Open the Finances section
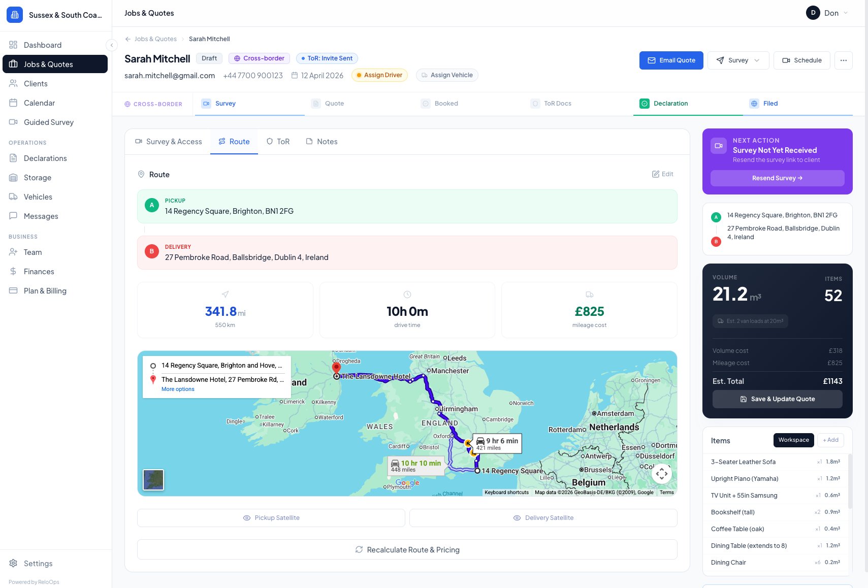The image size is (868, 588). [x=39, y=271]
